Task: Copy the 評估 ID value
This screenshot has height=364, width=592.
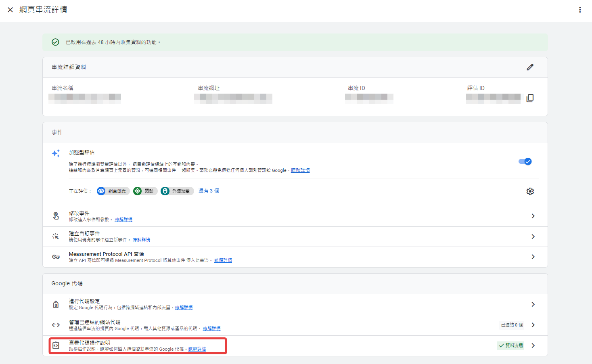Action: (530, 98)
